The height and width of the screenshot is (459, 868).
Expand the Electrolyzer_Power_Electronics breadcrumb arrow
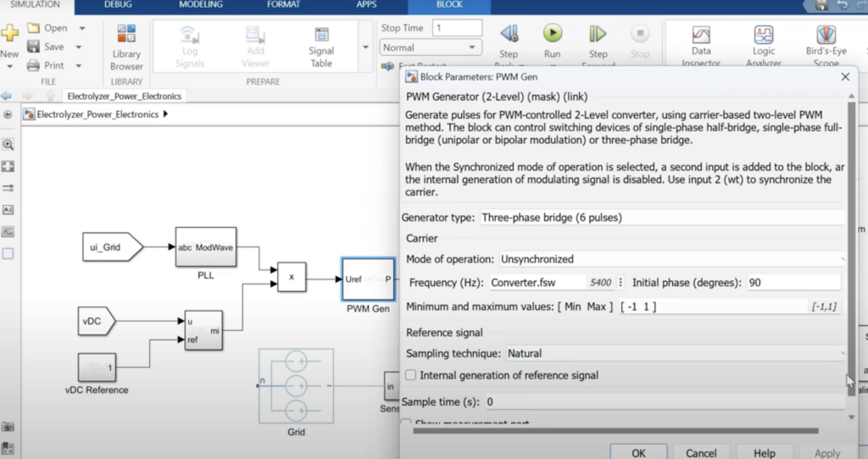165,114
